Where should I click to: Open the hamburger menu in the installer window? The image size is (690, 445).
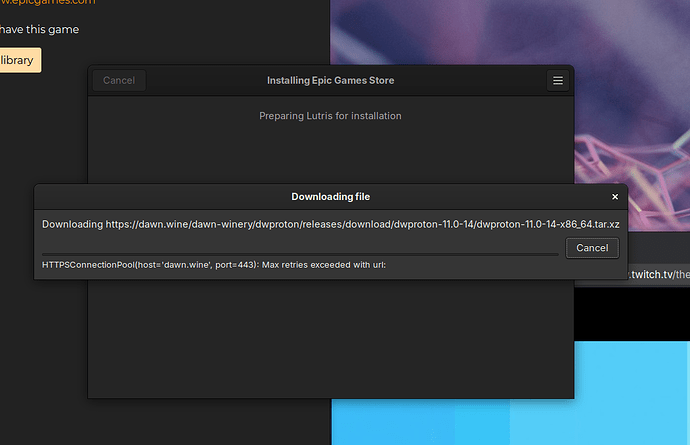pos(558,81)
